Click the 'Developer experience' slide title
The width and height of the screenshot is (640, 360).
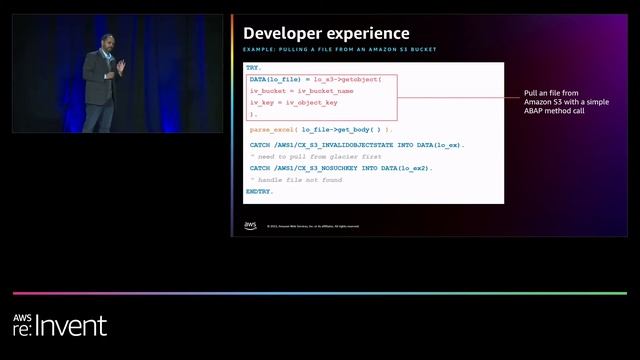(x=326, y=33)
